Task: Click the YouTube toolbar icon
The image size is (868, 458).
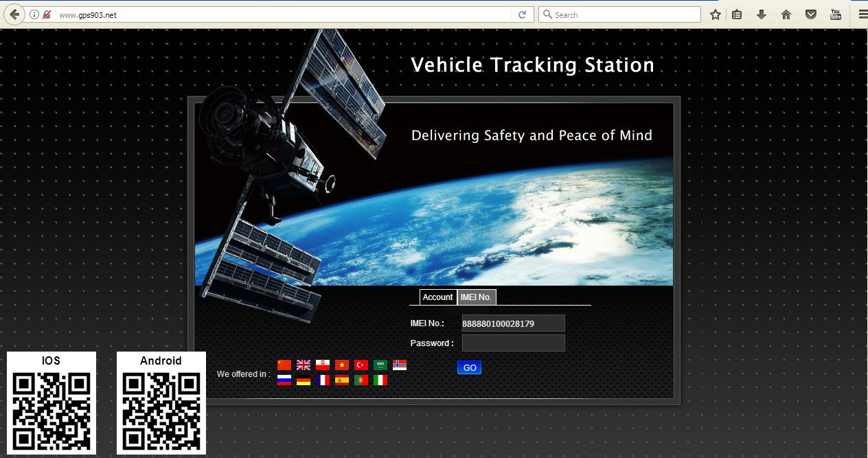Action: point(836,14)
